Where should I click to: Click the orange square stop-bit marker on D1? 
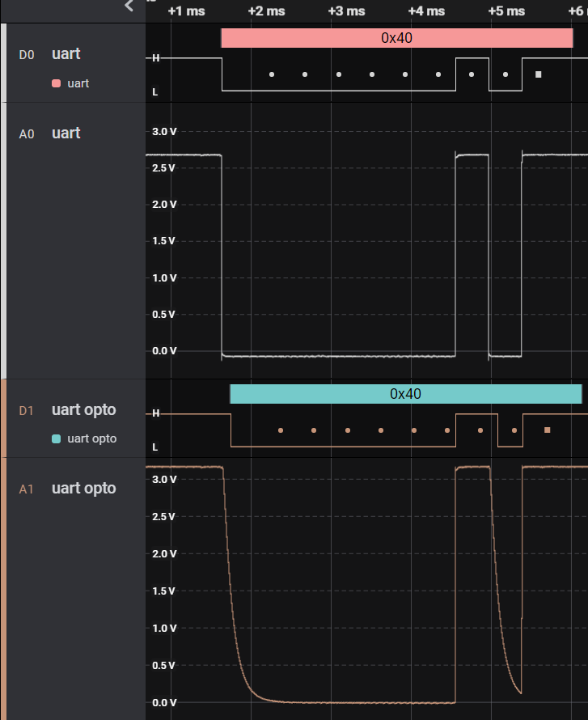(547, 430)
